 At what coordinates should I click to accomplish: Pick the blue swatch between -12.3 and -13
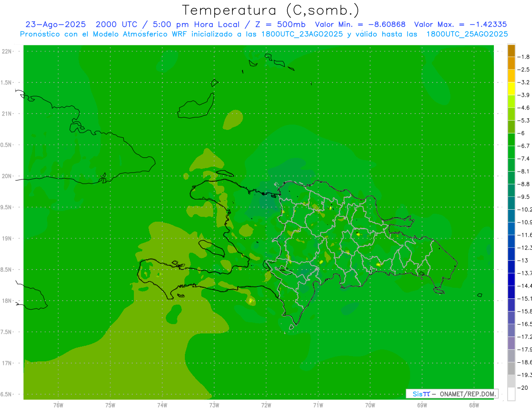511,254
